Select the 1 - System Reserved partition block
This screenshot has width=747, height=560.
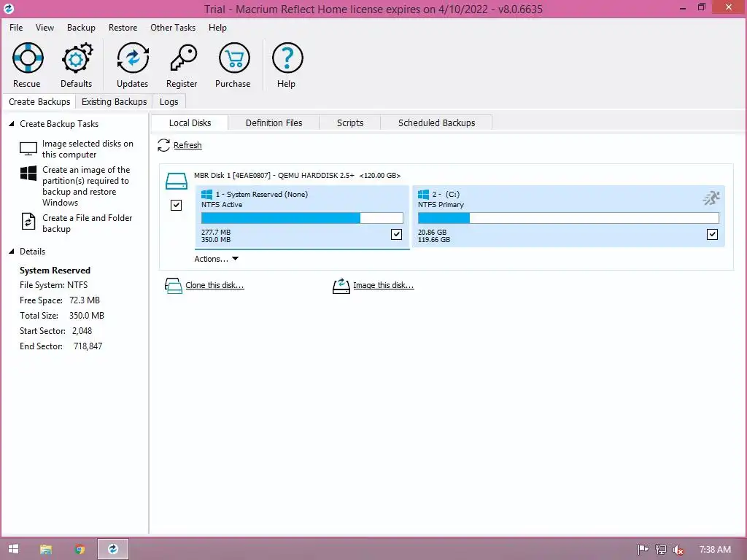pyautogui.click(x=302, y=217)
